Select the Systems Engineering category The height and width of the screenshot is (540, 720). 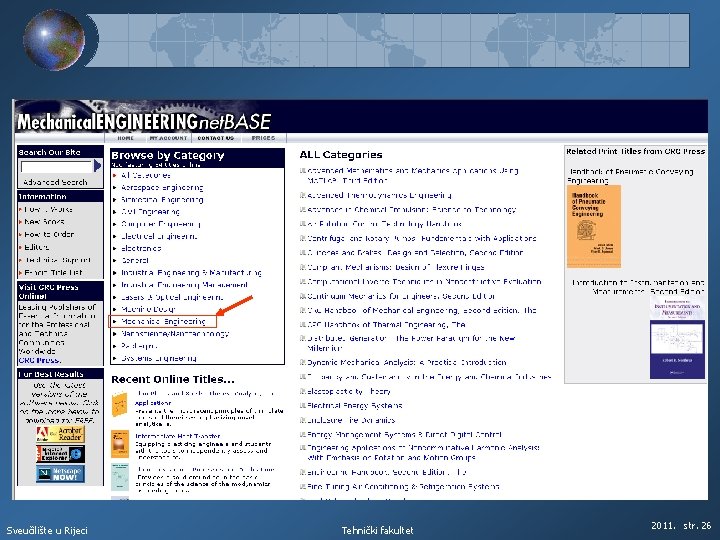point(159,358)
